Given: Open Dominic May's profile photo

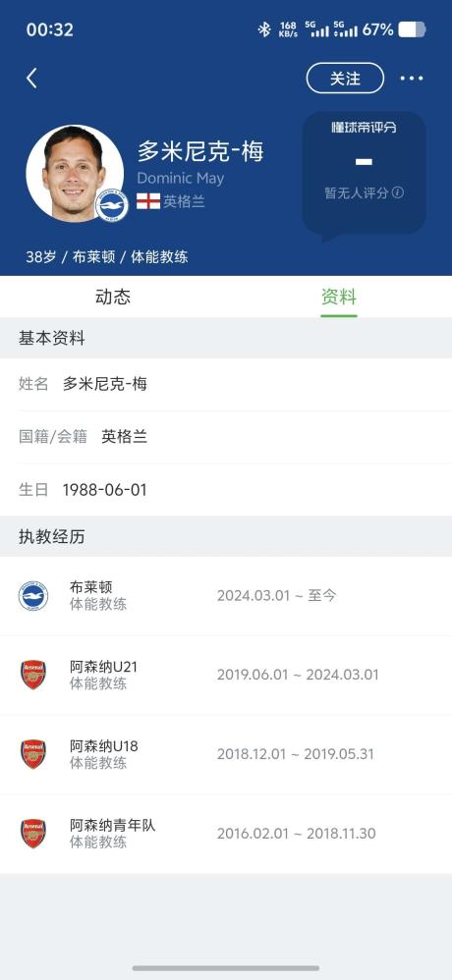Looking at the screenshot, I should (x=75, y=174).
